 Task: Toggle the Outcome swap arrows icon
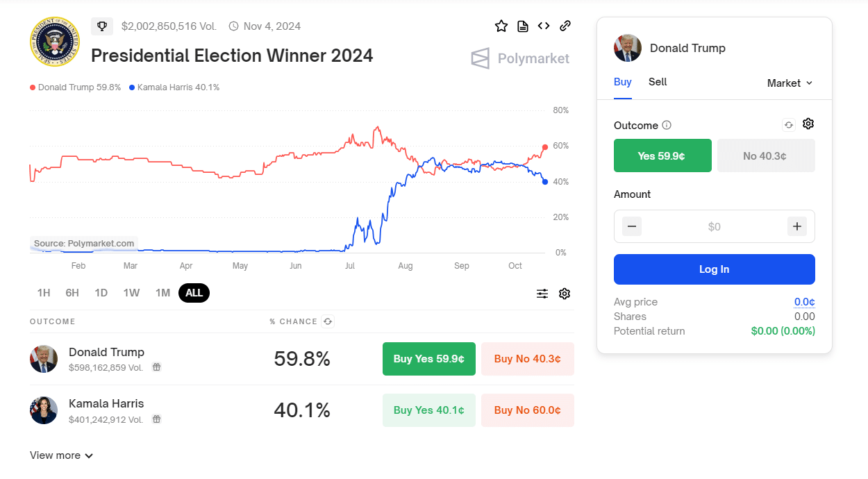coord(788,125)
